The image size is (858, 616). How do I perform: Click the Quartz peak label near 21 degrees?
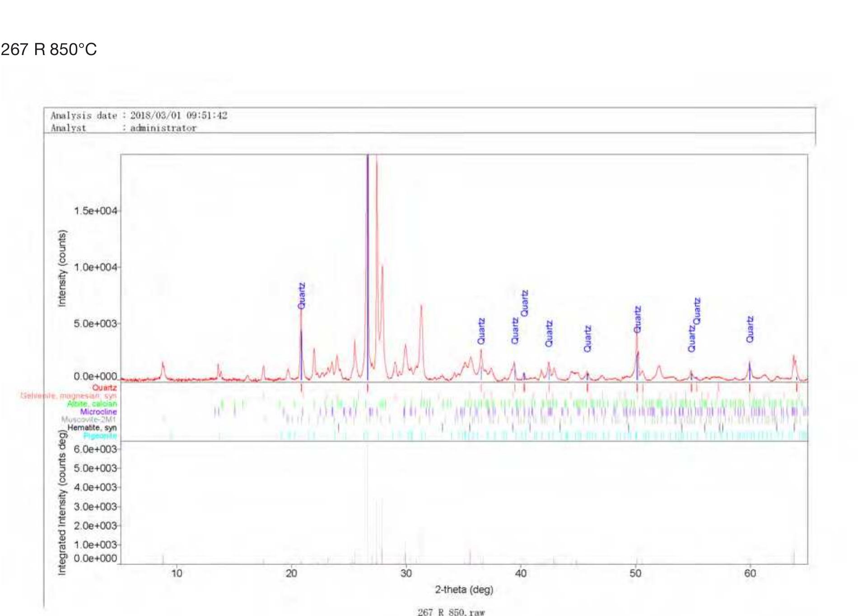[x=302, y=296]
